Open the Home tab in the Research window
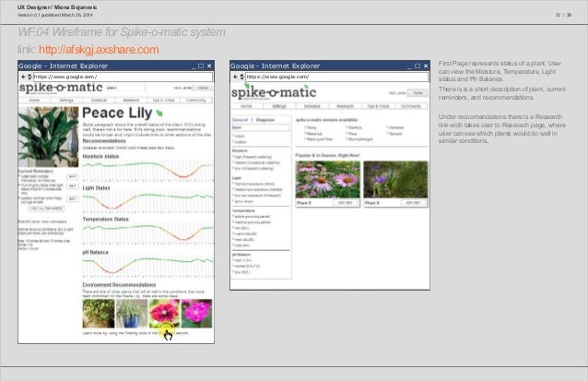The height and width of the screenshot is (381, 588). (246, 106)
